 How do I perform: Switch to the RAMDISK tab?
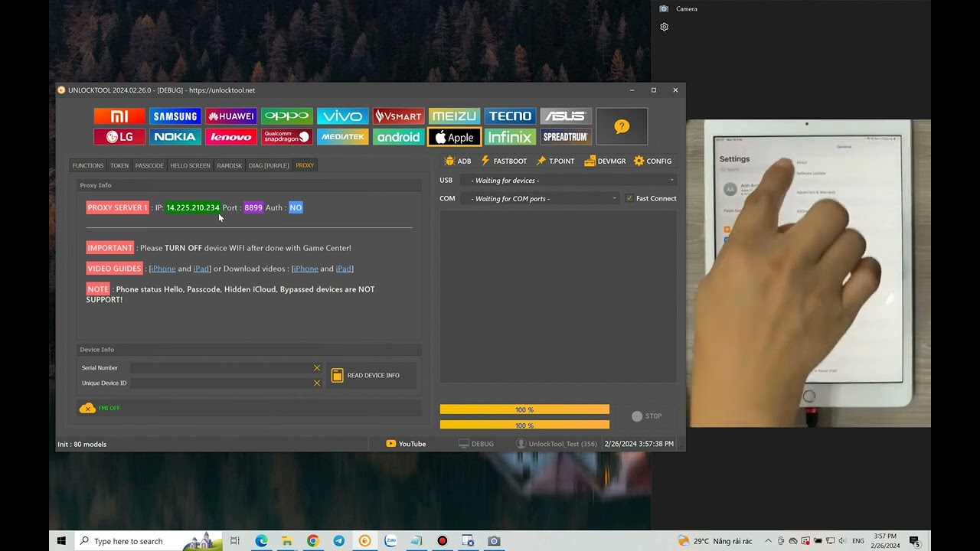(229, 165)
